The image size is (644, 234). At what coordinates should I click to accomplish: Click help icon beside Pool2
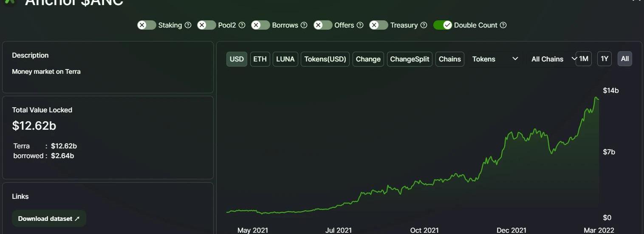242,25
